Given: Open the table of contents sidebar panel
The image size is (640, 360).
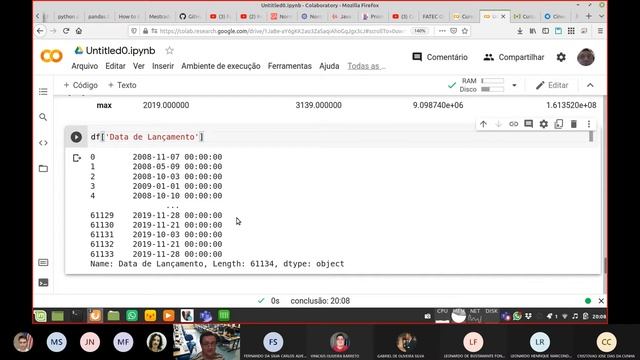Looking at the screenshot, I should click(43, 91).
